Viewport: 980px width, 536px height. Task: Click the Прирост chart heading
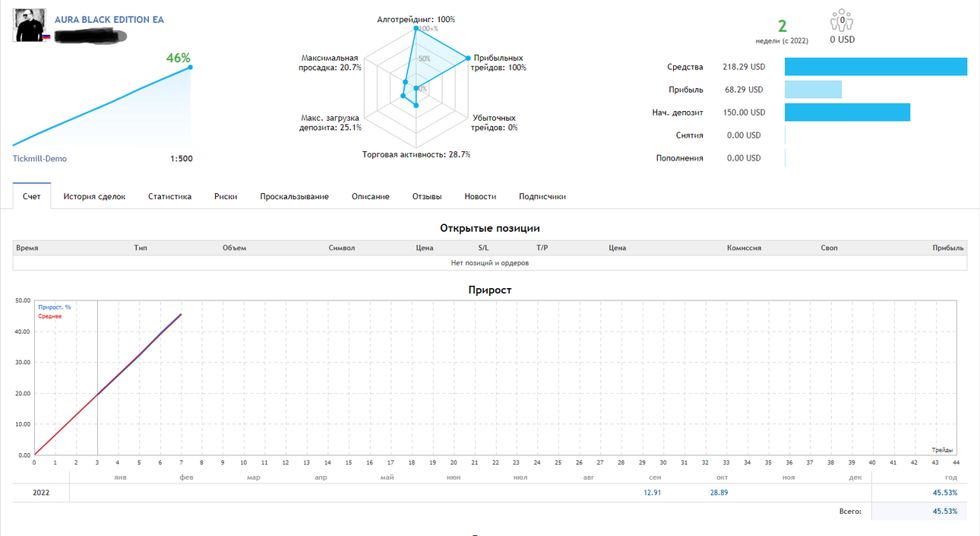[490, 290]
